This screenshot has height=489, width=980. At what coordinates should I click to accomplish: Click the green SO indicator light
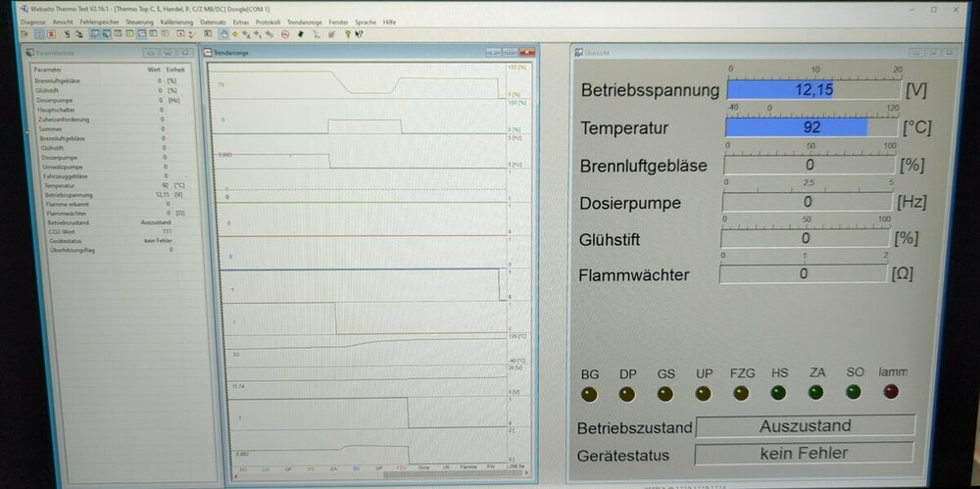(x=854, y=392)
